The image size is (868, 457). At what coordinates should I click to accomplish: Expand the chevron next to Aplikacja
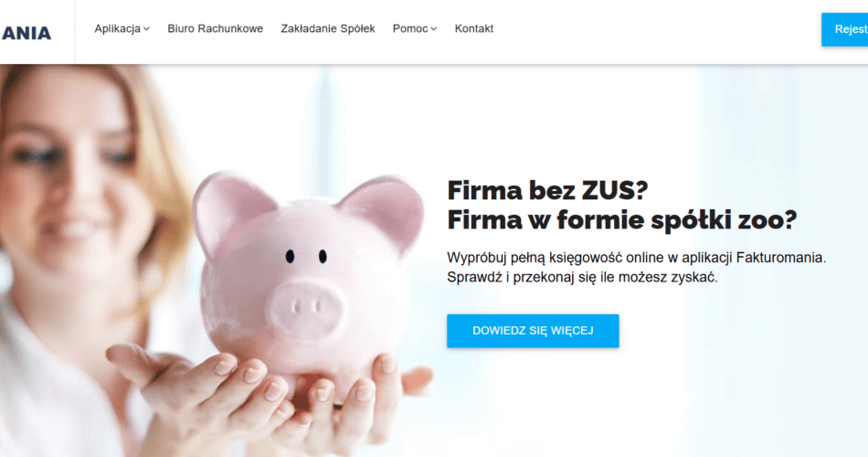pos(146,29)
